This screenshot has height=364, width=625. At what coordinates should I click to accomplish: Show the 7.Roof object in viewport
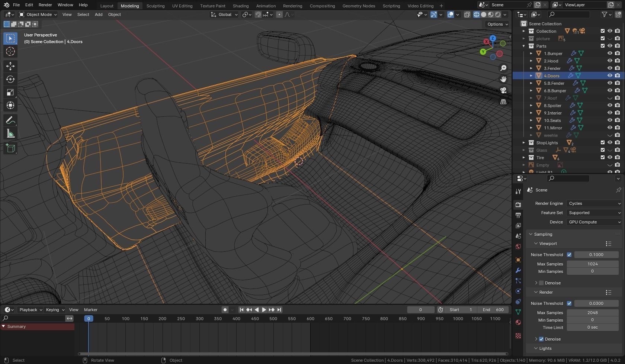[610, 98]
